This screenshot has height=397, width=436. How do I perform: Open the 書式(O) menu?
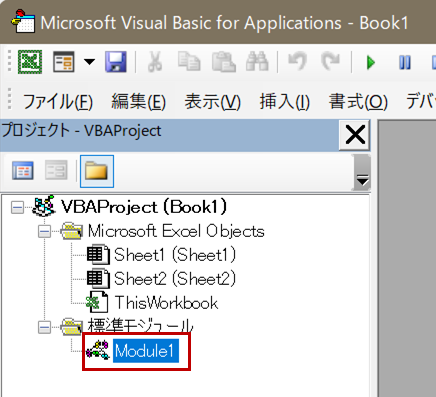pos(358,101)
